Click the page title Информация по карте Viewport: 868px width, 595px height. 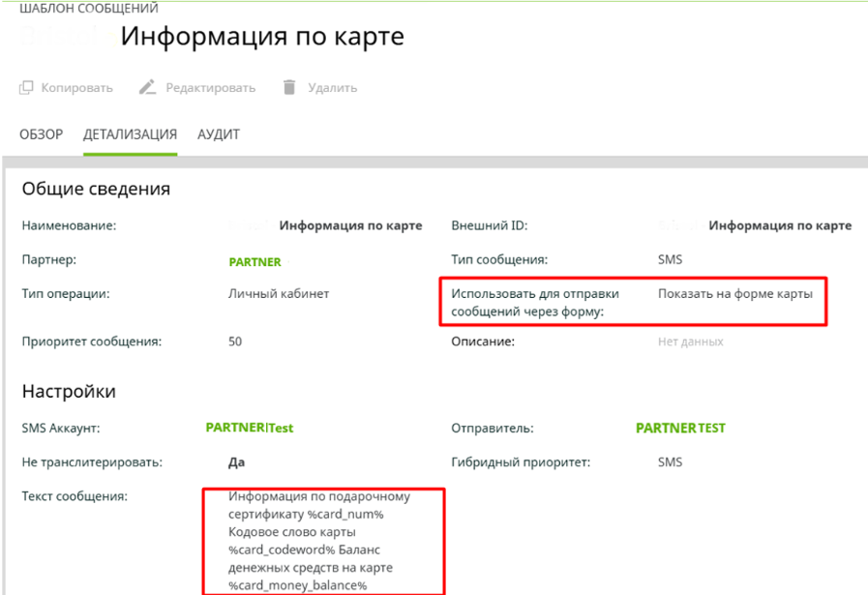261,37
